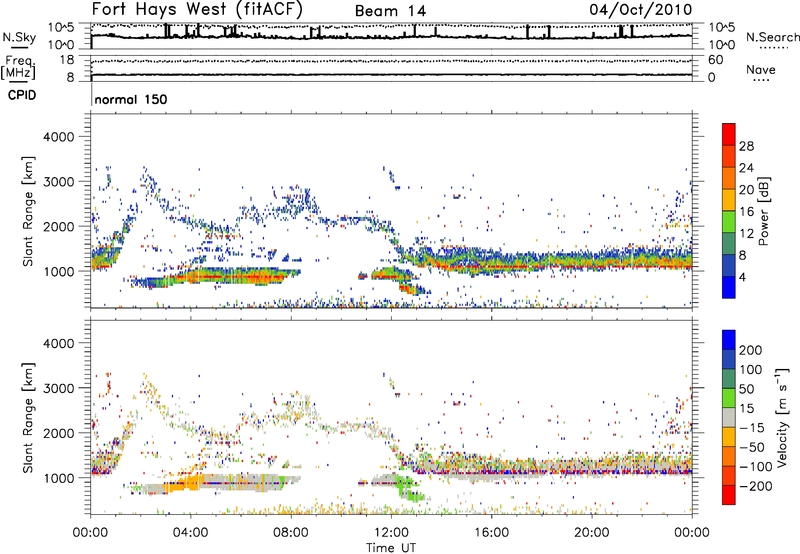
Task: Click the "Nave" legend label
Action: coord(761,69)
